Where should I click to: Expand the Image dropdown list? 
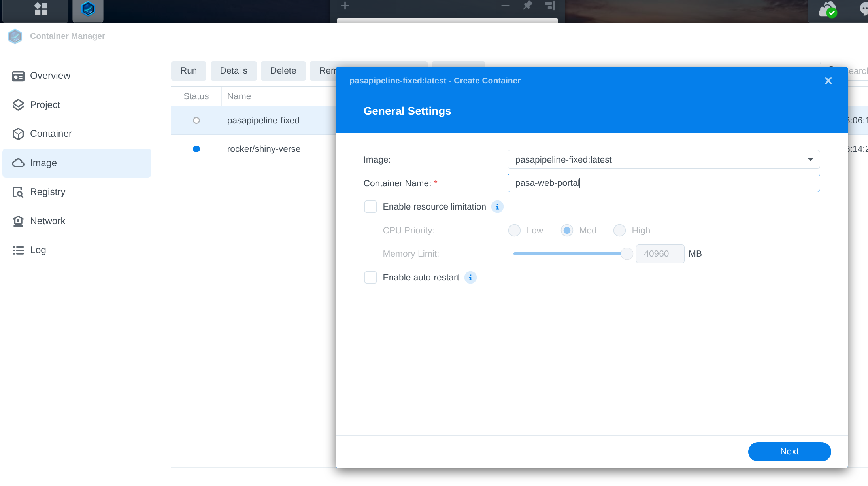click(x=810, y=159)
